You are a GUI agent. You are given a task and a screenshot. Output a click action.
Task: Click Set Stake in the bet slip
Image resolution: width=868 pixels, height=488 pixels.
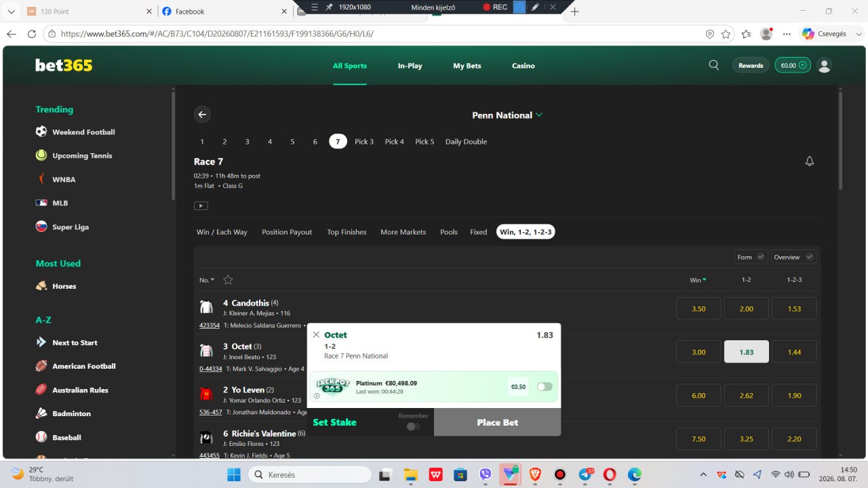[335, 422]
